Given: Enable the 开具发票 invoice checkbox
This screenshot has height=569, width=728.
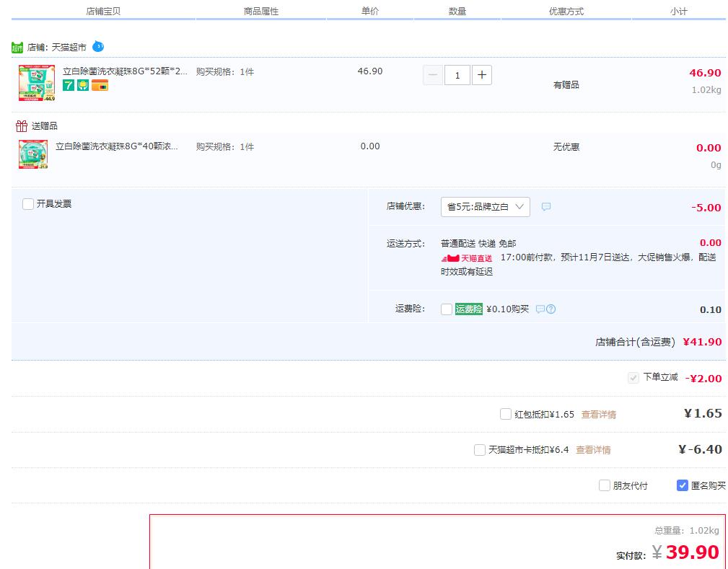Looking at the screenshot, I should tap(28, 204).
